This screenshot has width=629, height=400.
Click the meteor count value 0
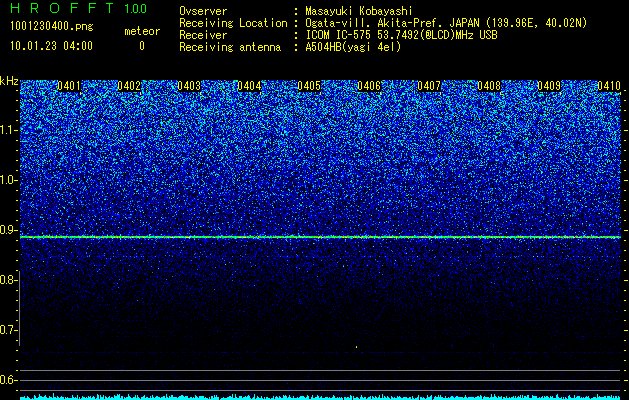[x=142, y=46]
